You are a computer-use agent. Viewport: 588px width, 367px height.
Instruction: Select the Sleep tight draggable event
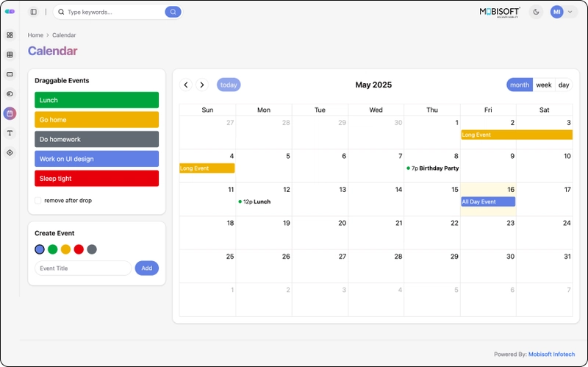tap(97, 178)
